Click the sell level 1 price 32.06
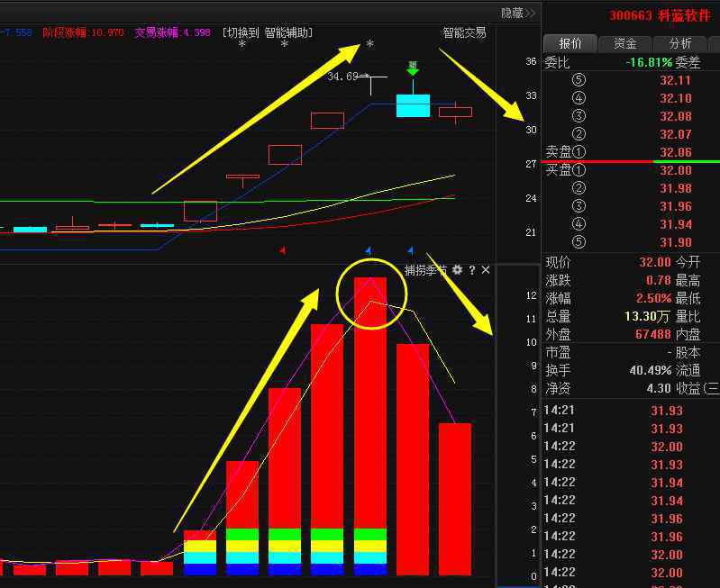The image size is (720, 588). pos(675,152)
